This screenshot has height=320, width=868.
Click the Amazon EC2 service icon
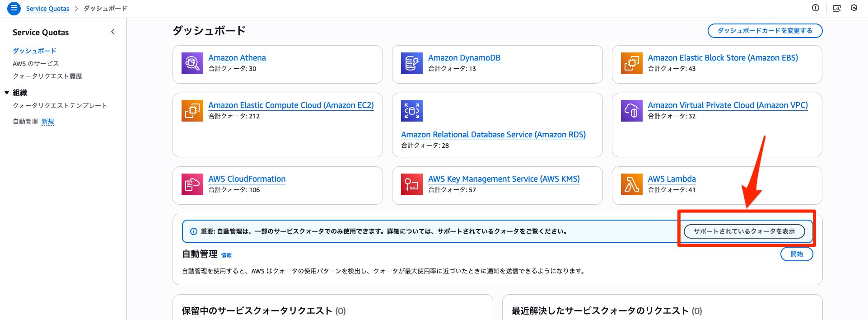point(192,111)
